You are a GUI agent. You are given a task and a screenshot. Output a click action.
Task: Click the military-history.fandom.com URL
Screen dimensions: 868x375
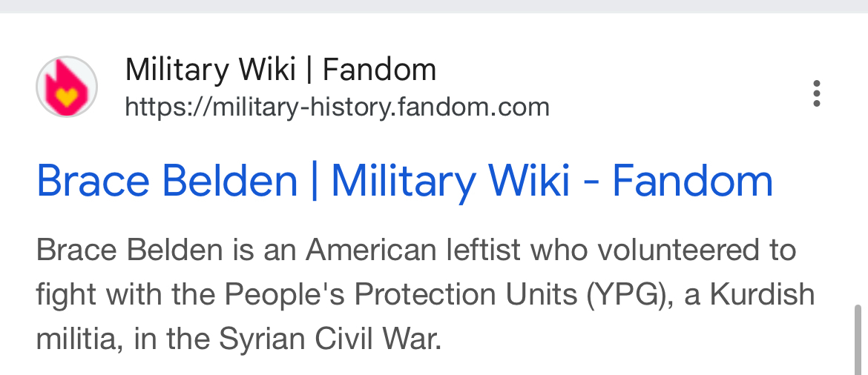[337, 107]
